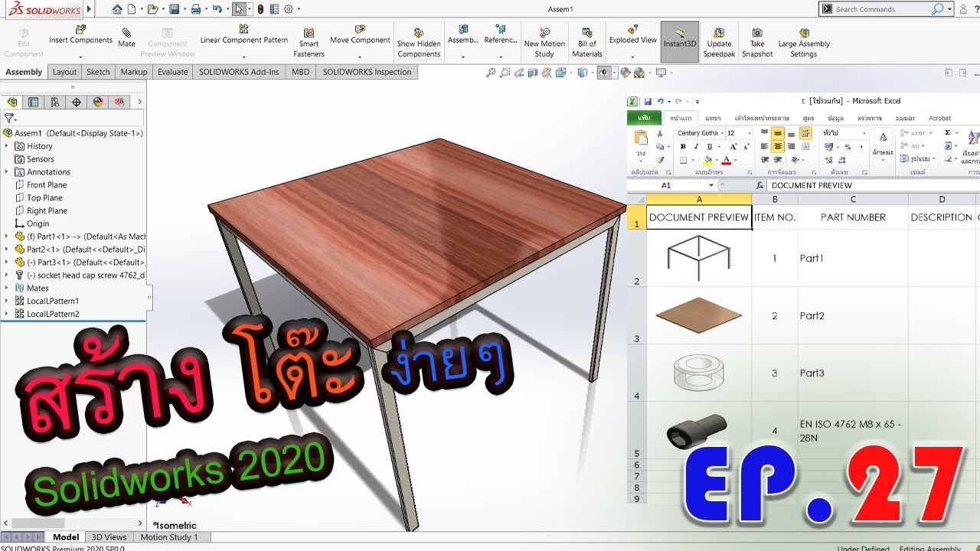Open the FeatureManager design tree tab

tap(11, 102)
